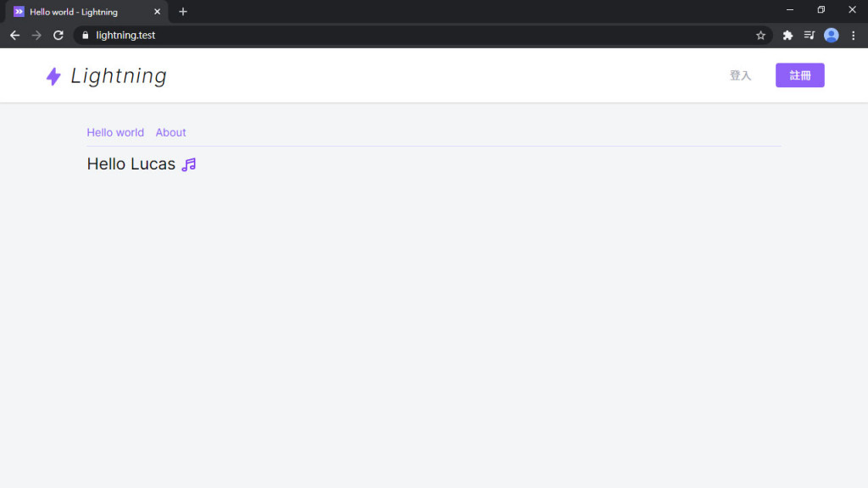Close the Hello world - Lightning tab
Screen dimensions: 868x488
pos(157,12)
